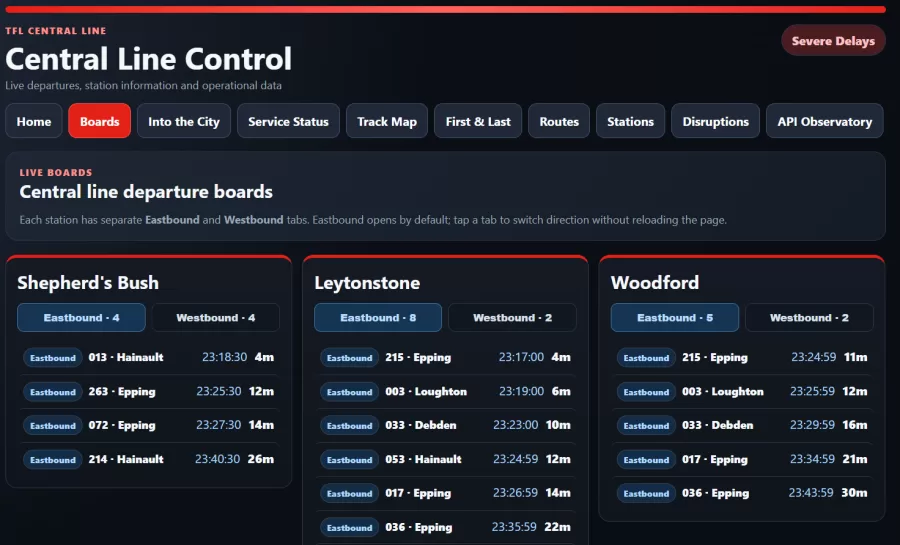This screenshot has width=900, height=545.
Task: Click Shepherd's Bush 013 · Hainault departure
Action: [149, 357]
